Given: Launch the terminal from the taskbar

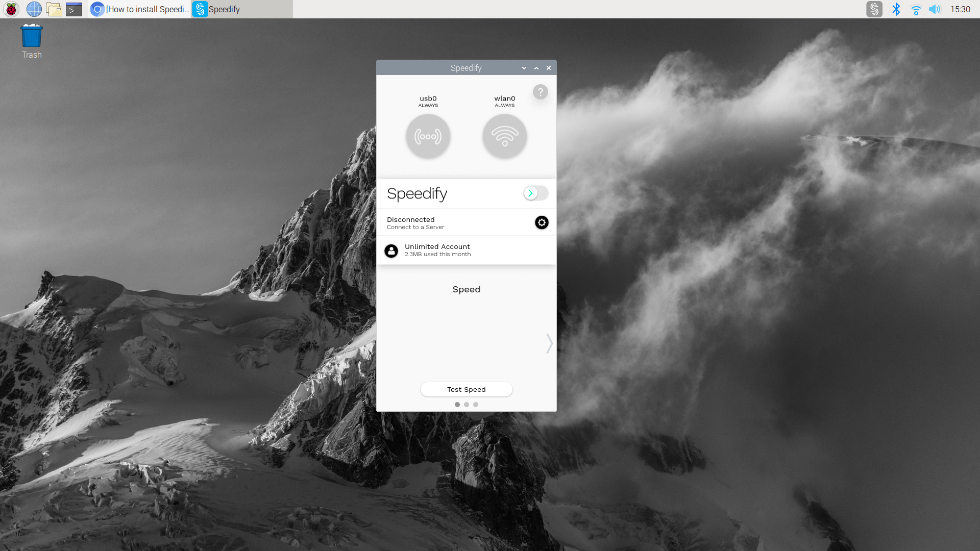Looking at the screenshot, I should [x=74, y=9].
